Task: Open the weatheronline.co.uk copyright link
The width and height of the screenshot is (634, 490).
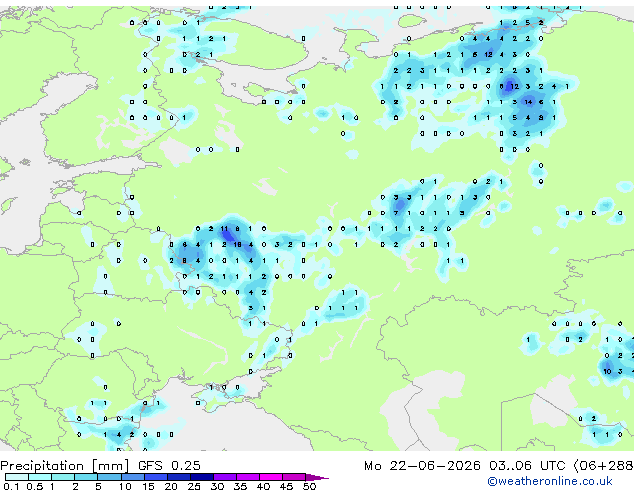Action: 550,481
